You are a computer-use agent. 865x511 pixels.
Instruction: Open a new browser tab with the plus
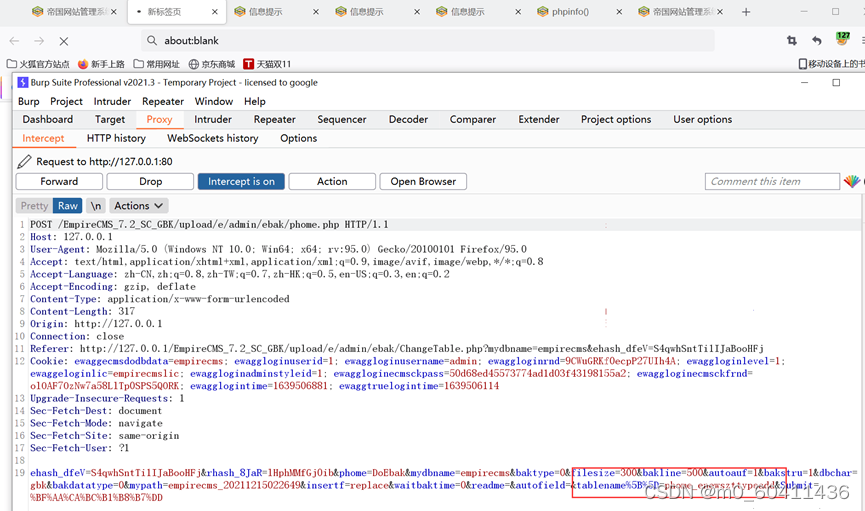[x=746, y=12]
